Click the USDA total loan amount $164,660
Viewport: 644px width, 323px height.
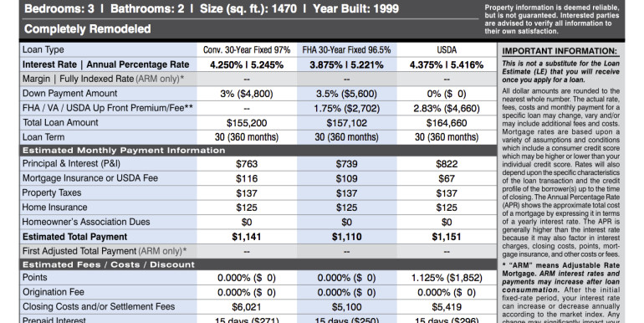point(447,123)
